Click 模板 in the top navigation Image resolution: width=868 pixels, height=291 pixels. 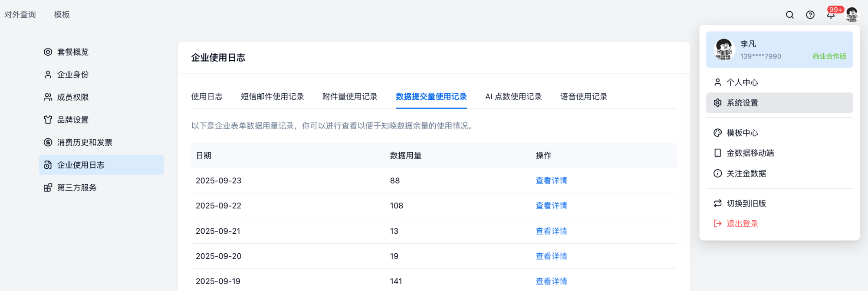(x=62, y=15)
